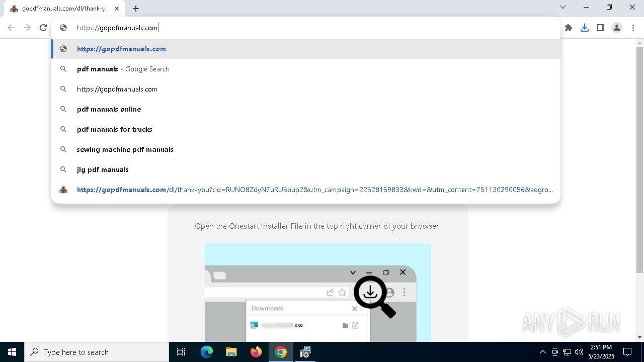Pick the 'sewing machine pdf manuals' suggestion

tap(306, 149)
